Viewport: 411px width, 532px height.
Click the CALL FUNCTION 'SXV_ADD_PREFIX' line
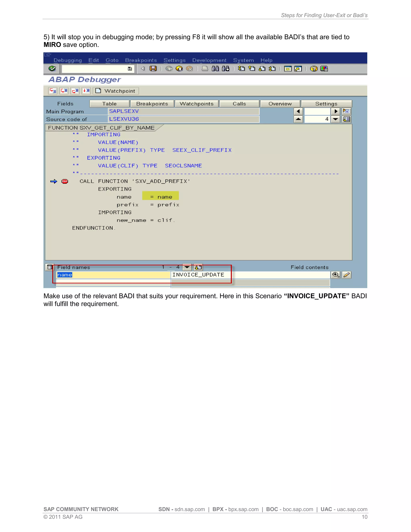(135, 181)
